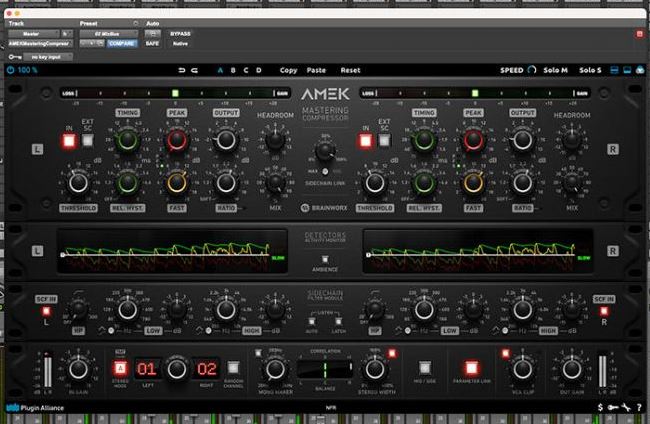Screen dimensions: 650x424
Task: Open the dollar sign license icon
Action: (600, 407)
